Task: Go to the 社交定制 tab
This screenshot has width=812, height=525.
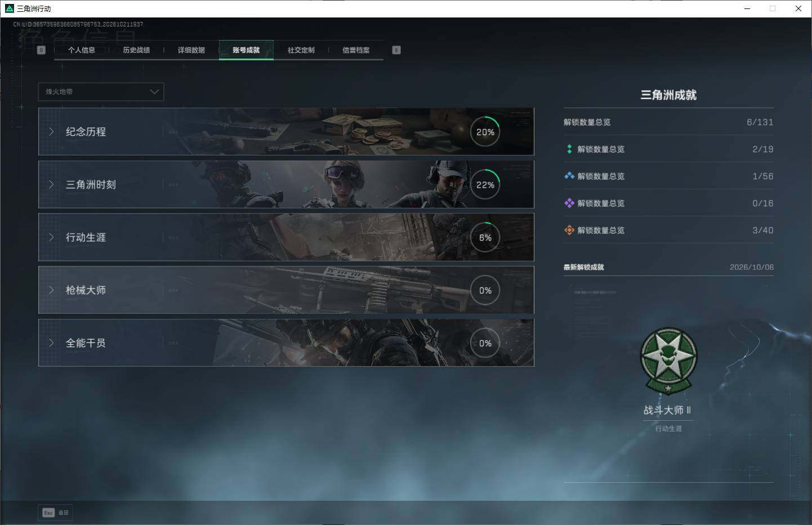Action: pos(301,50)
